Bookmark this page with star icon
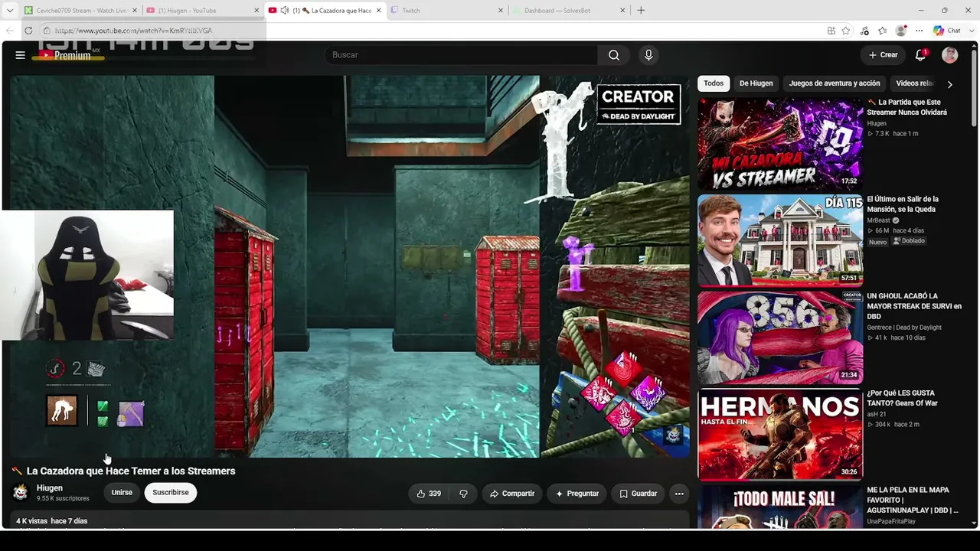This screenshot has height=551, width=980. (x=846, y=31)
